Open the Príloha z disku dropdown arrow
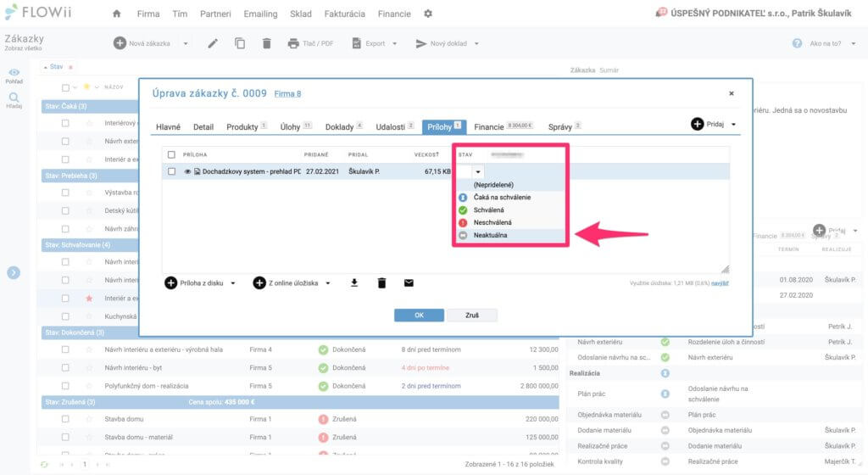The width and height of the screenshot is (868, 475). point(233,283)
